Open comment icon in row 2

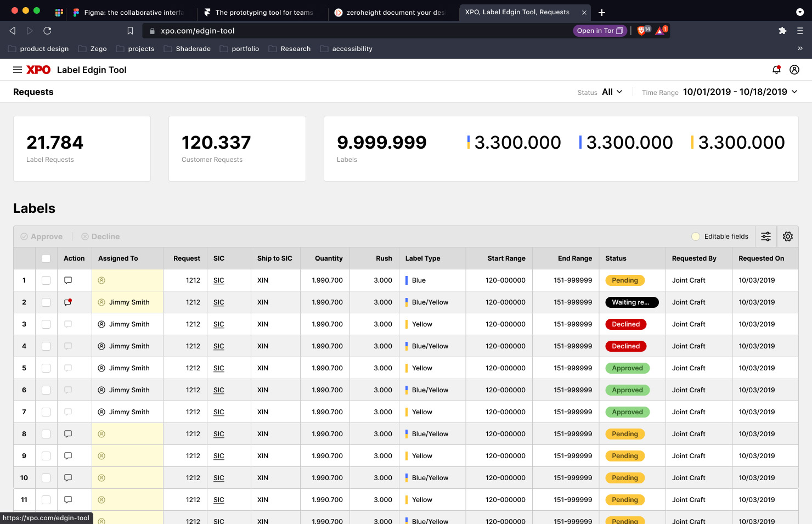(68, 302)
